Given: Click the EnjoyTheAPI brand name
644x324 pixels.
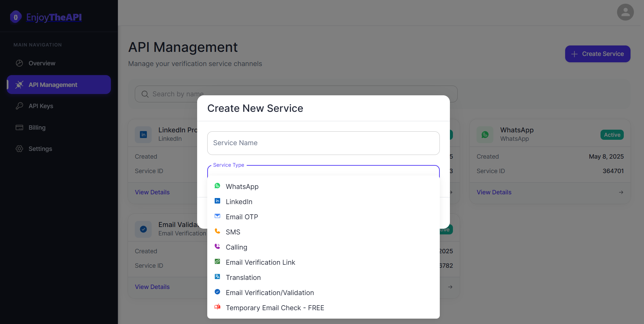Looking at the screenshot, I should pos(54,17).
